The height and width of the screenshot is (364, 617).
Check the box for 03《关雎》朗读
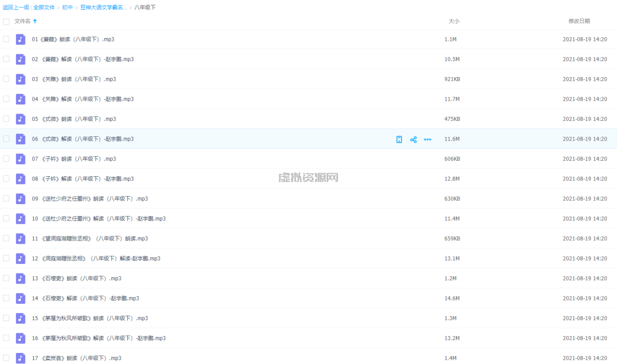point(6,78)
